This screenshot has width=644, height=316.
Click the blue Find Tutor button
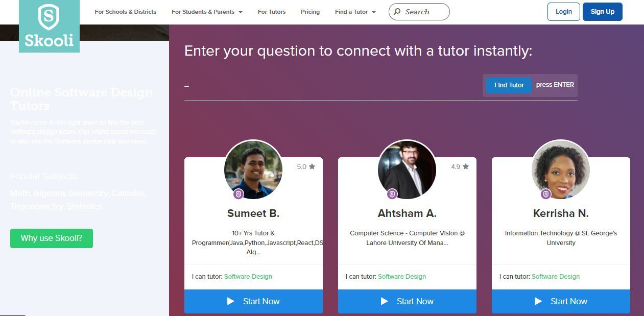tap(509, 85)
